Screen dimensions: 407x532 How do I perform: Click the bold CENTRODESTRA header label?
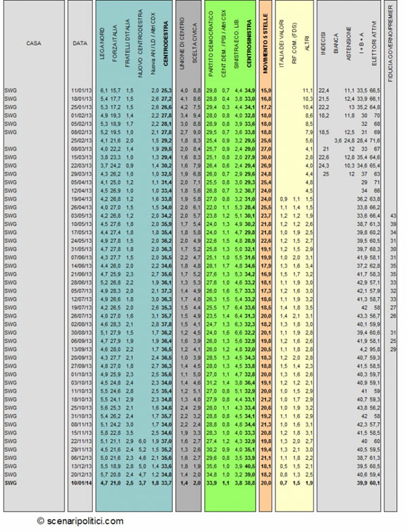166,43
